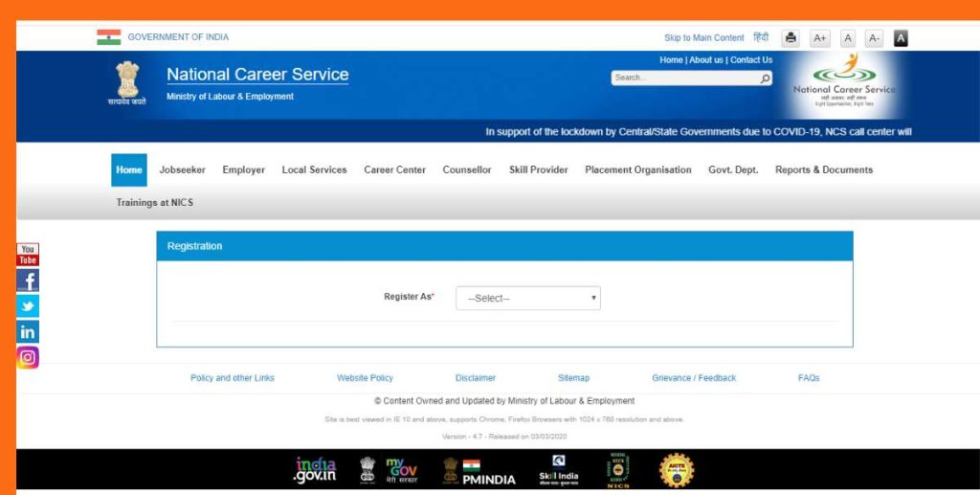Open the Grievance / Feedback link

click(x=694, y=378)
